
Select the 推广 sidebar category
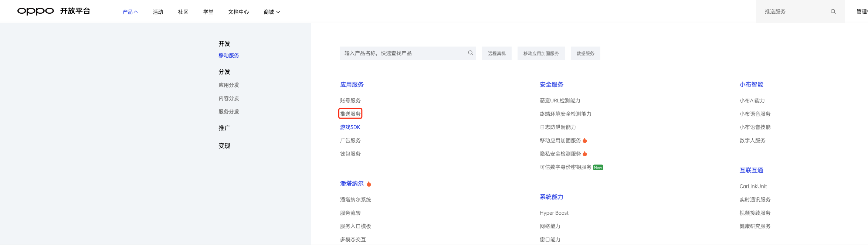[x=224, y=128]
